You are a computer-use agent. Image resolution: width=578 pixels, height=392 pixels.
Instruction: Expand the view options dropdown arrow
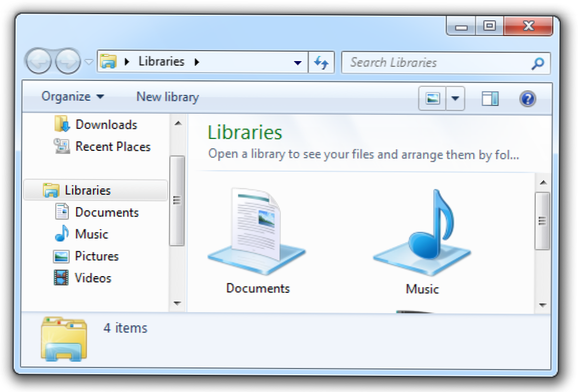(x=455, y=98)
